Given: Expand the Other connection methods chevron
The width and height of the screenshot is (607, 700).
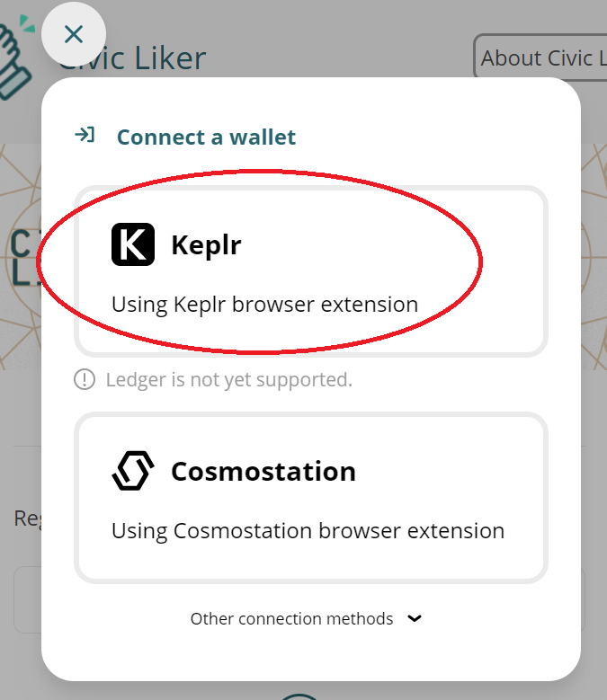Looking at the screenshot, I should (x=415, y=618).
